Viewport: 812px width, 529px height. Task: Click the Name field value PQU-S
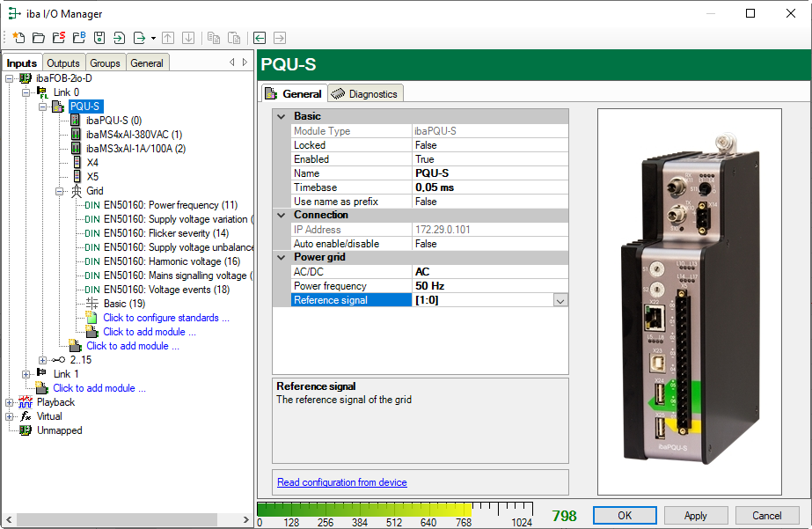point(488,173)
